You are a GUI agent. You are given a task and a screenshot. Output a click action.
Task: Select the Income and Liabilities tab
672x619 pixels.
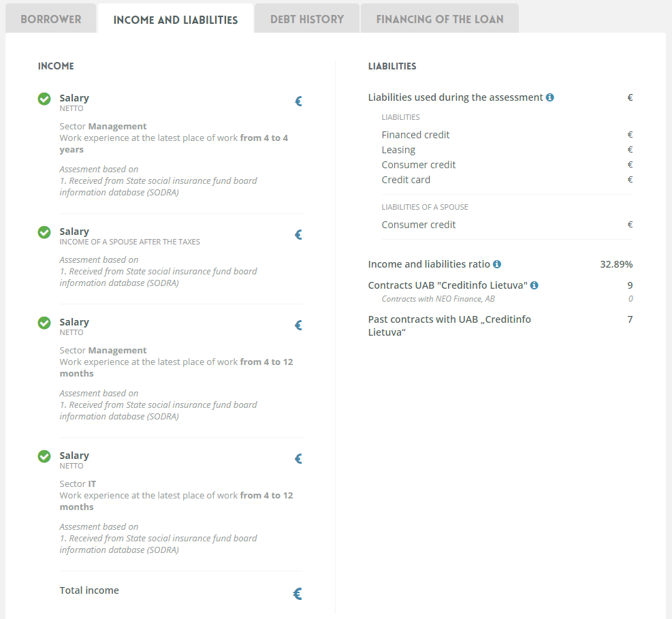(175, 19)
